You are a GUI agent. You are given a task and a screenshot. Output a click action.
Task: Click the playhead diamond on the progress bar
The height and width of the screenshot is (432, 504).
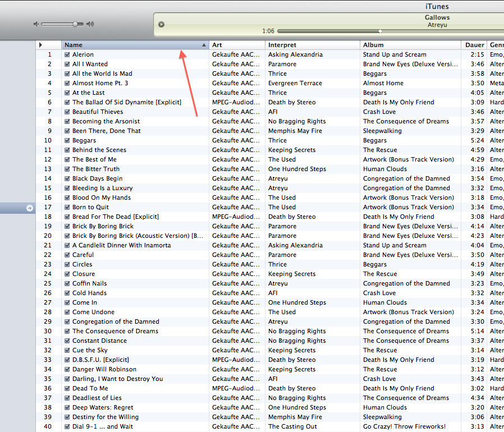click(381, 31)
